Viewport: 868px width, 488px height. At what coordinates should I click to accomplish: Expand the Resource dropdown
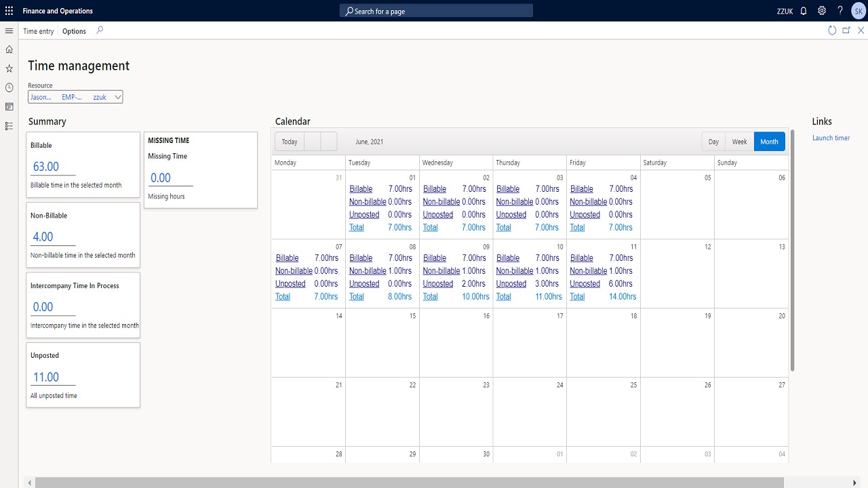pyautogui.click(x=118, y=97)
